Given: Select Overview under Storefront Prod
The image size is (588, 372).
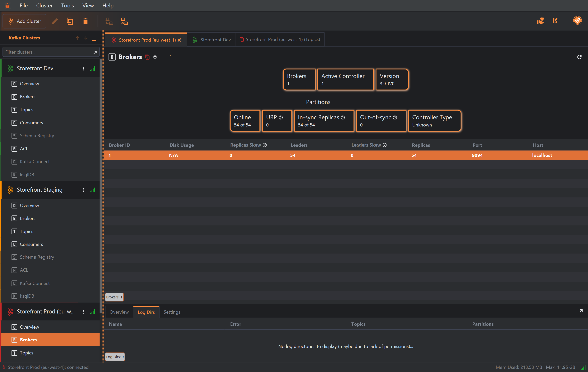Looking at the screenshot, I should tap(50, 327).
